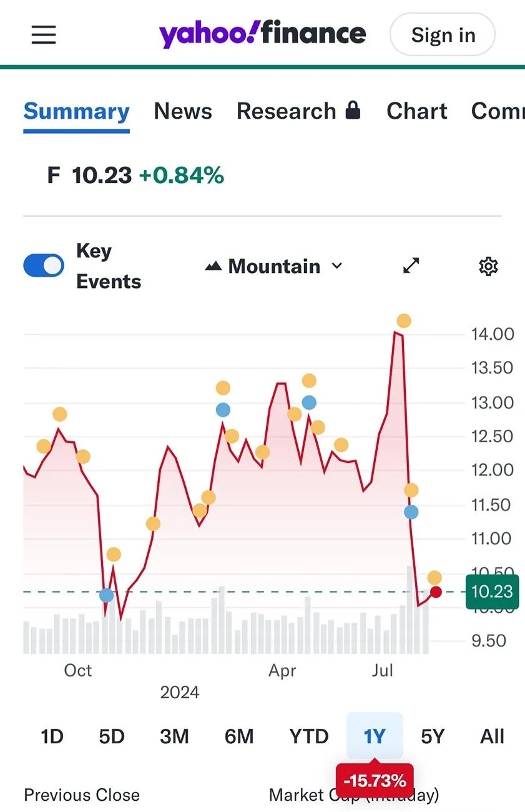Click the Sign in button
Viewport: 525px width, 812px height.
coord(443,35)
